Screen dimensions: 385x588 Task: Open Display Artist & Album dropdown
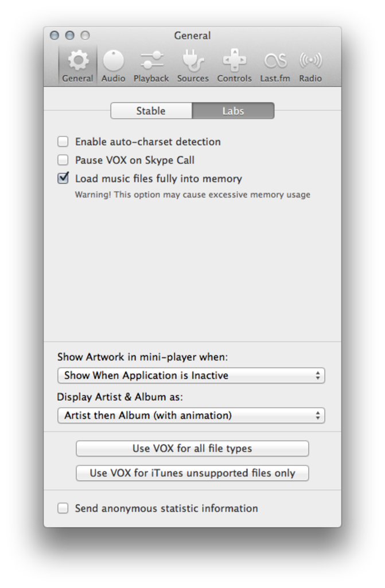[191, 415]
